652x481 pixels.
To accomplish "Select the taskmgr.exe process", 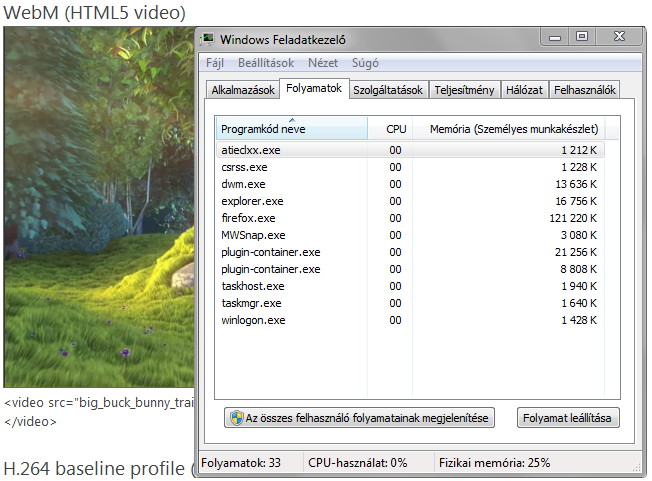I will click(410, 303).
